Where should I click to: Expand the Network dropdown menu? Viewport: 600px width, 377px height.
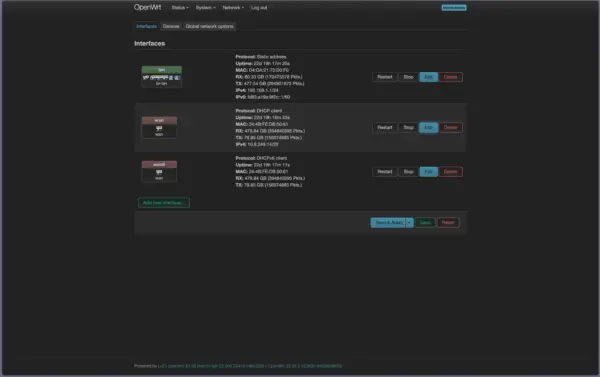[233, 8]
